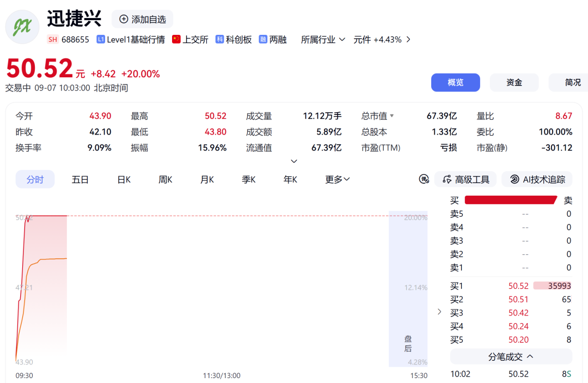Image resolution: width=588 pixels, height=383 pixels.
Task: Click the 委比 value 100.00%
Action: tap(555, 132)
